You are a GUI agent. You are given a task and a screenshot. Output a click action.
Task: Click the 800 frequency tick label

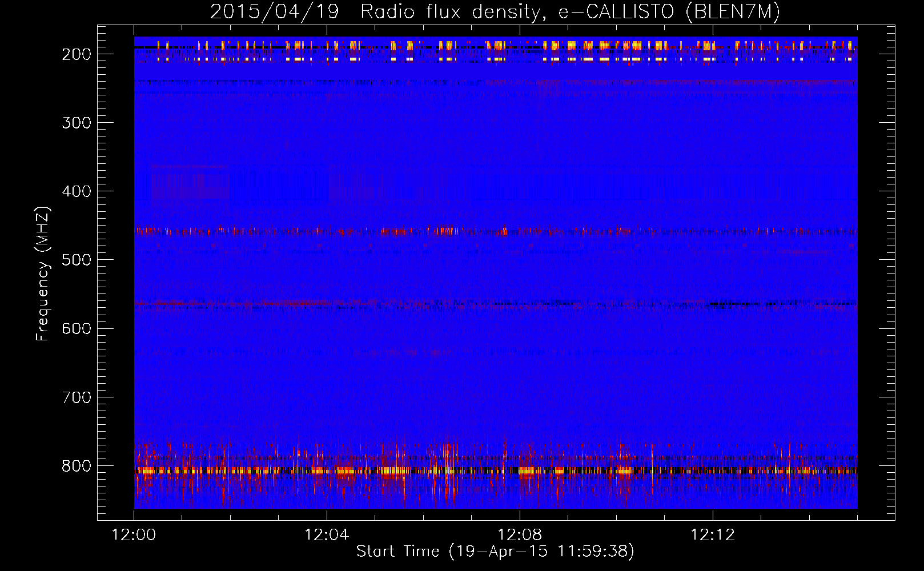click(77, 466)
